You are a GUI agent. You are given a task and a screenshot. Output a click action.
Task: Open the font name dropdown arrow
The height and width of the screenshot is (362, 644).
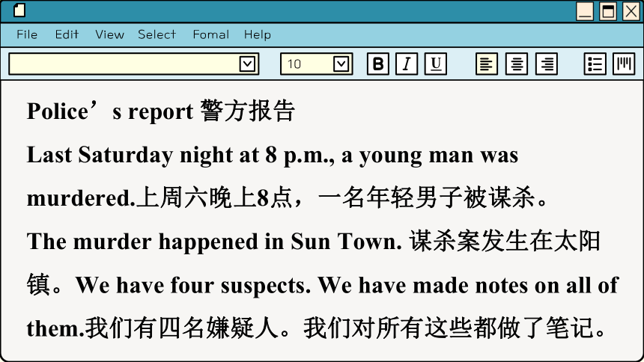coord(247,64)
